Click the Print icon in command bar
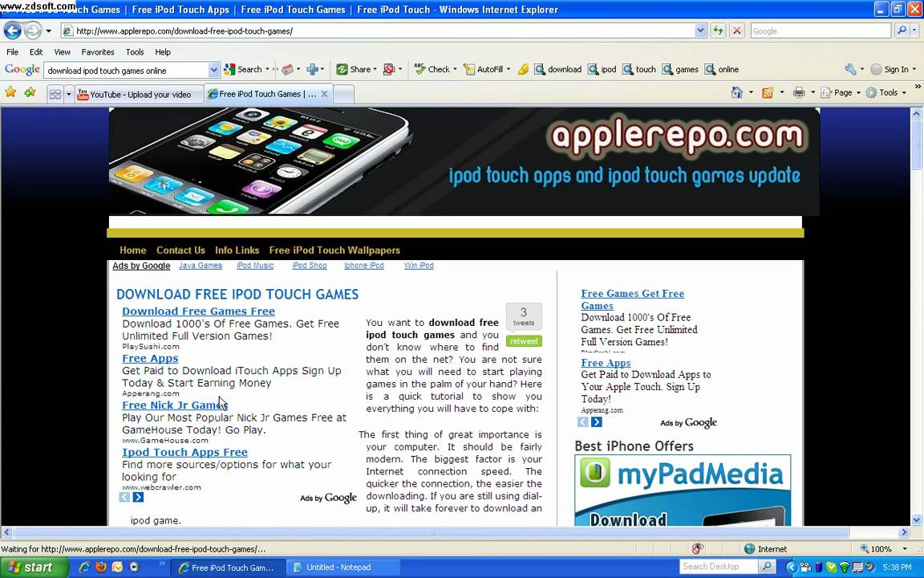This screenshot has width=924, height=578. [799, 92]
